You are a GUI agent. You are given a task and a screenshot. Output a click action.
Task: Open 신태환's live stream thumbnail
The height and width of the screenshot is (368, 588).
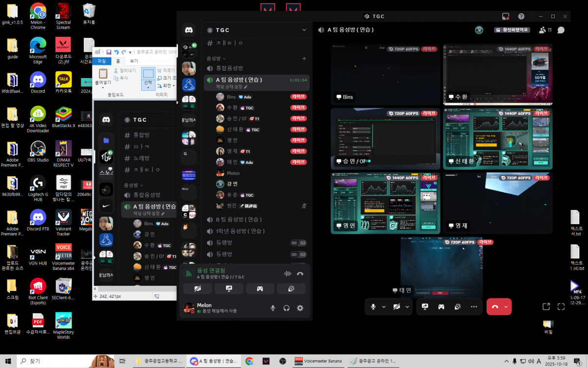(x=497, y=139)
